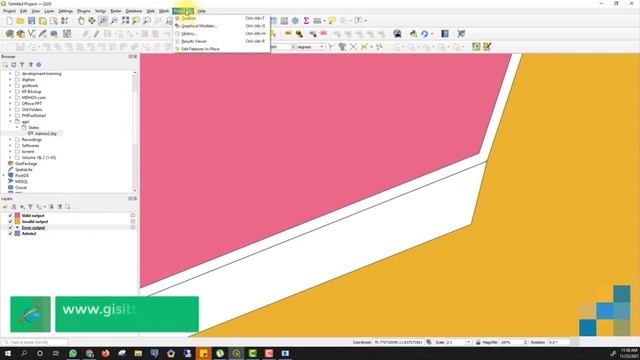Save the project with the floppy icon
Viewport: 640px width, 360px height.
coord(31,21)
